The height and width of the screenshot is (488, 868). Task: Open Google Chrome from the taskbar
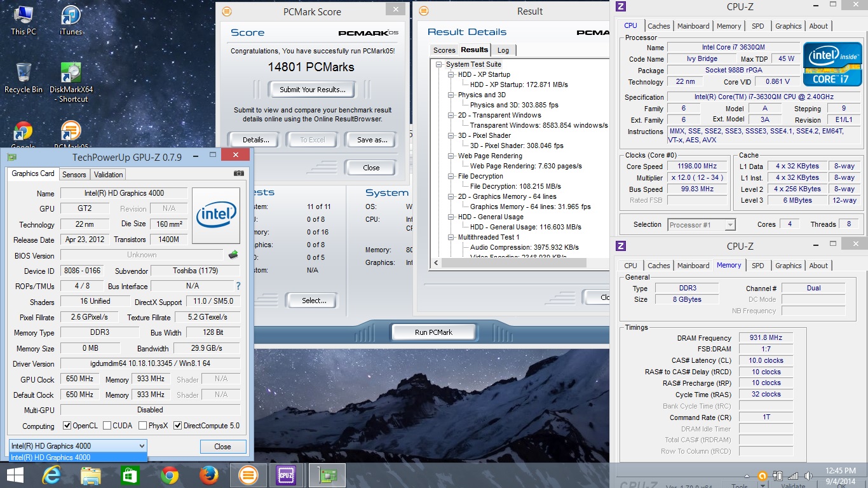click(x=170, y=475)
